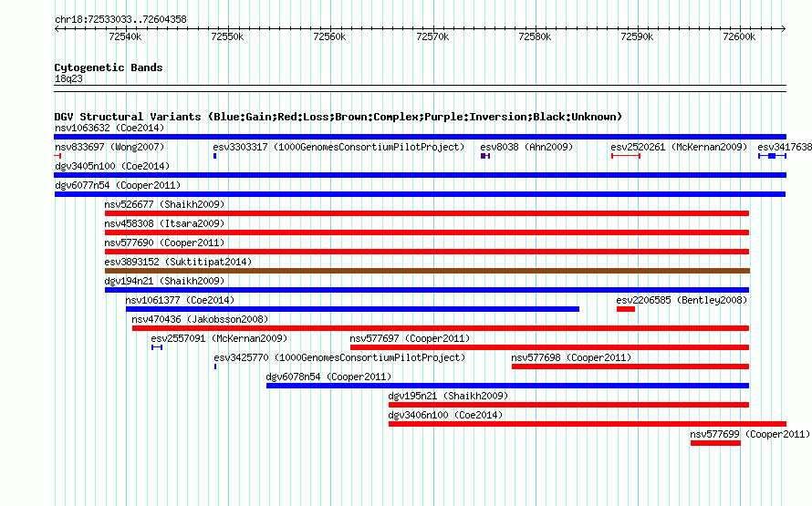Image resolution: width=812 pixels, height=506 pixels.
Task: Select the nsv577698 red loss bar
Action: point(630,367)
